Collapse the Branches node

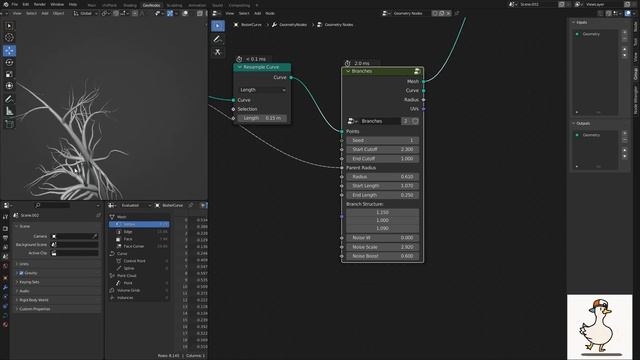coord(348,71)
